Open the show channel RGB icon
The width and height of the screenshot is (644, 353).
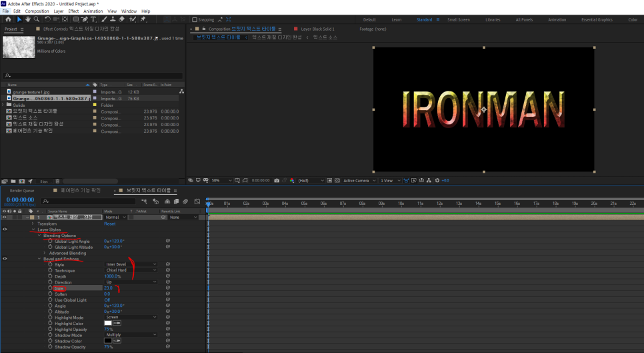tap(292, 180)
